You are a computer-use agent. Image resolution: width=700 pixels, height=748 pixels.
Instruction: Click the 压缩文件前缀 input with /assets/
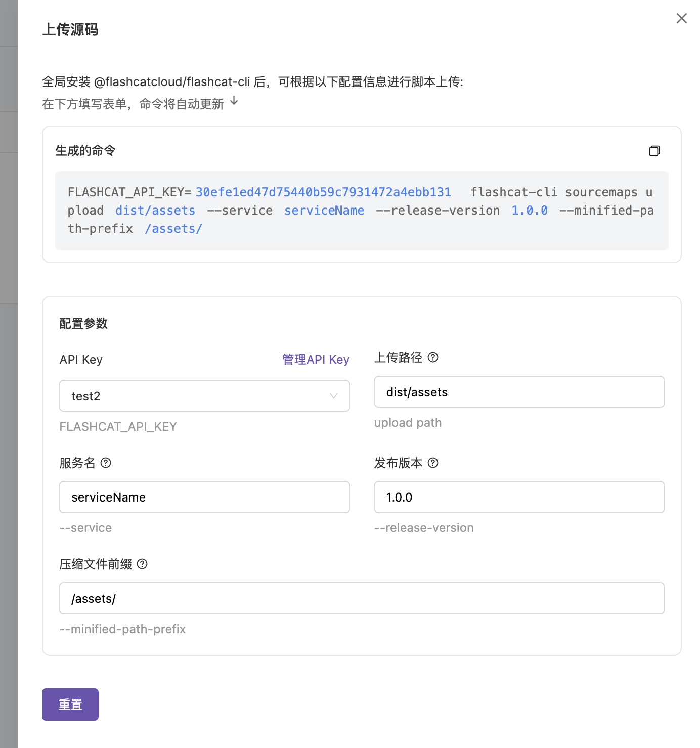click(x=362, y=599)
